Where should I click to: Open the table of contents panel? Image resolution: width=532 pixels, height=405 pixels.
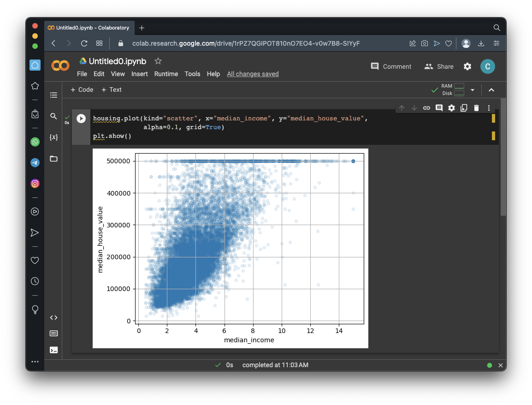click(53, 95)
